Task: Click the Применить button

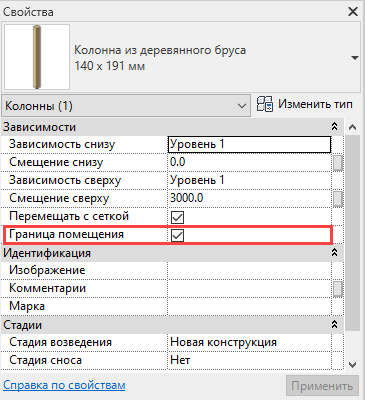Action: [x=322, y=386]
